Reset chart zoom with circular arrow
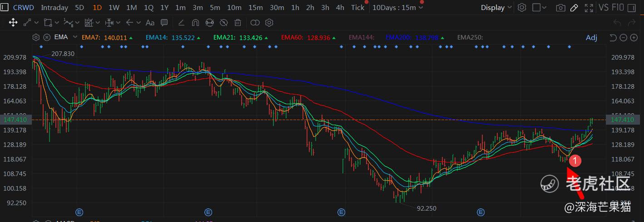The height and width of the screenshot is (222, 644). click(x=613, y=37)
